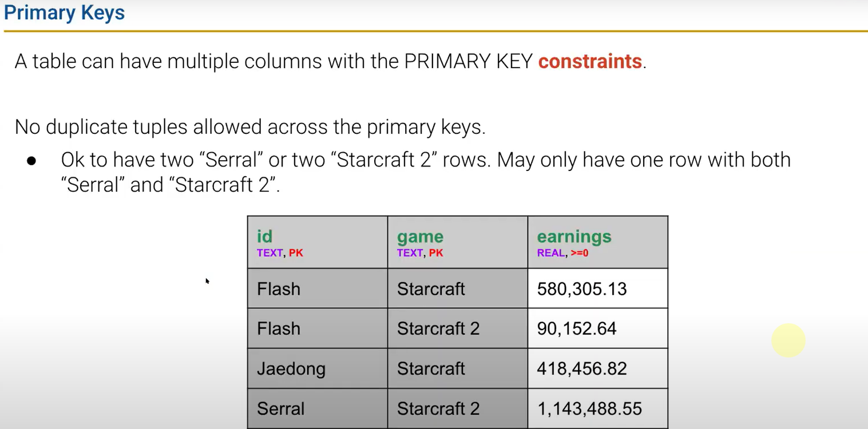Click the "earnings" column header
The image size is (868, 429).
tap(574, 236)
